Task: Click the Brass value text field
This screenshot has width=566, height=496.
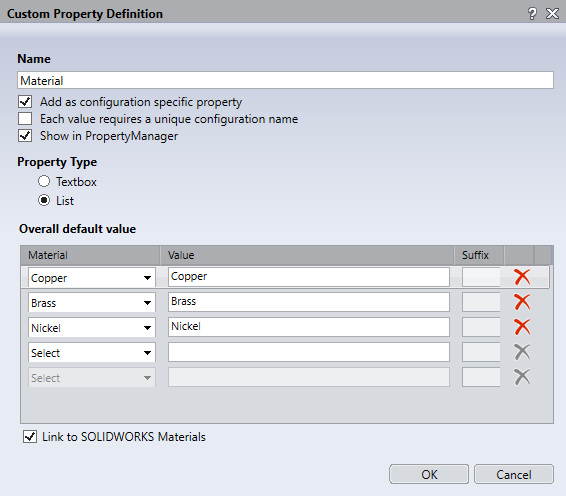Action: pos(309,302)
